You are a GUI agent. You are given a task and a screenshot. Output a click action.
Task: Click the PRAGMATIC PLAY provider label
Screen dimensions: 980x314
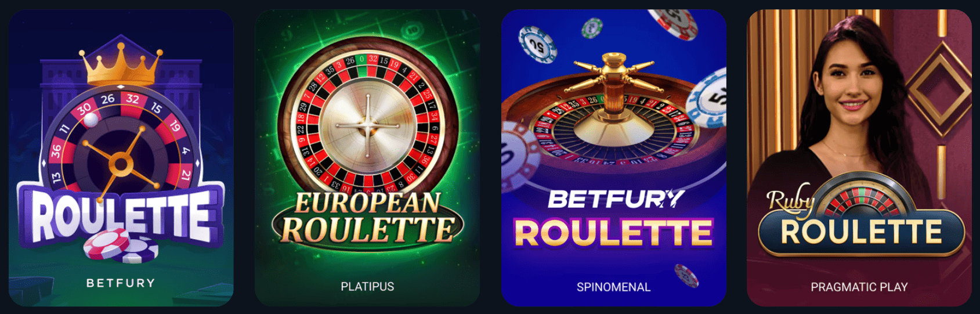(x=859, y=287)
